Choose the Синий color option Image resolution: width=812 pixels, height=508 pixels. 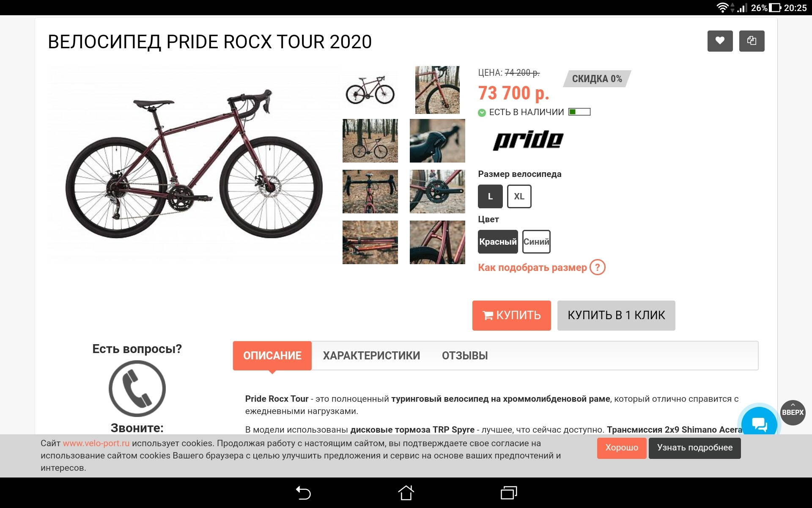tap(536, 242)
